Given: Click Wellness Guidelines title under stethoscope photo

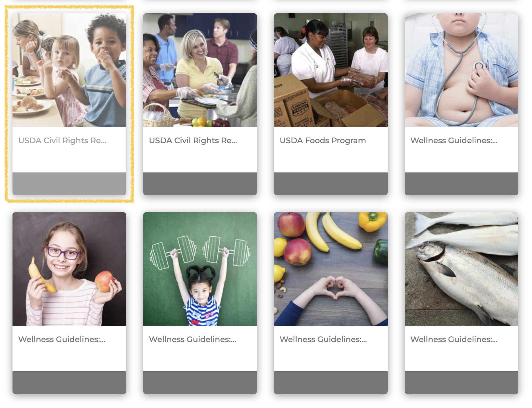Looking at the screenshot, I should (x=454, y=140).
